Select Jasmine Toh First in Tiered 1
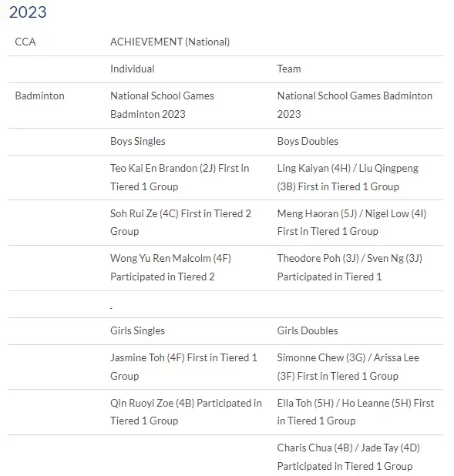 tap(183, 367)
